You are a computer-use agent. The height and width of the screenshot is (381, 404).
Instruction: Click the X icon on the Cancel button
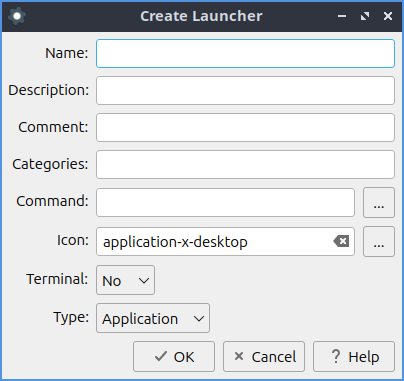(239, 356)
